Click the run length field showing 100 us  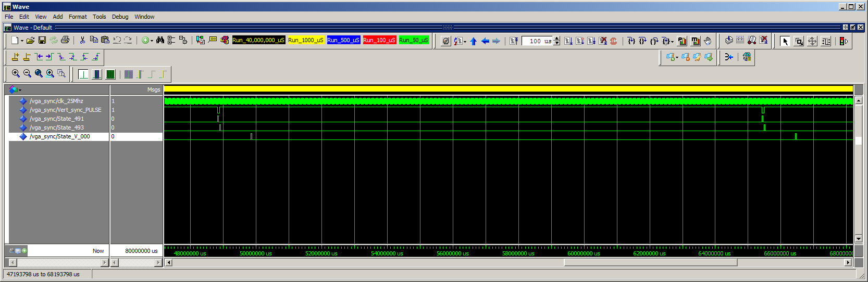click(537, 41)
